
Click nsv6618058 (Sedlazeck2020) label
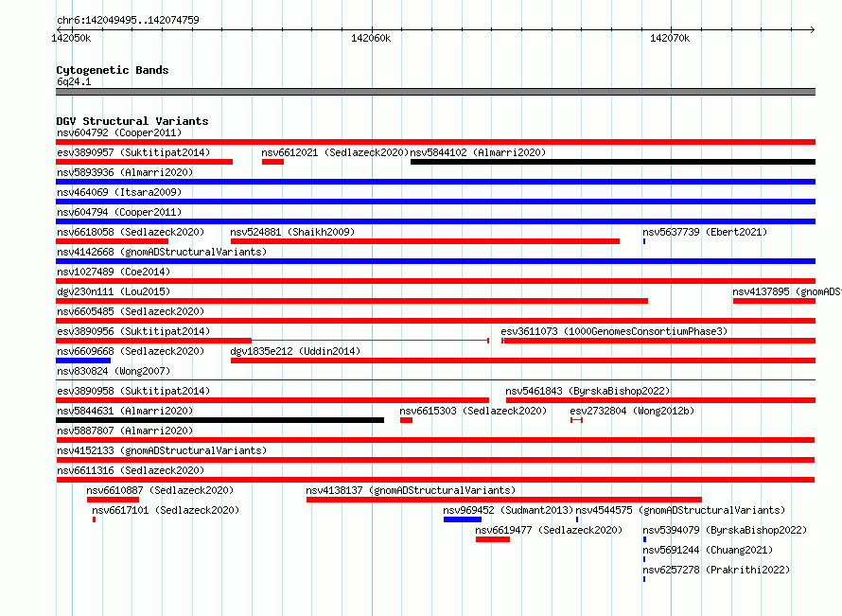131,232
